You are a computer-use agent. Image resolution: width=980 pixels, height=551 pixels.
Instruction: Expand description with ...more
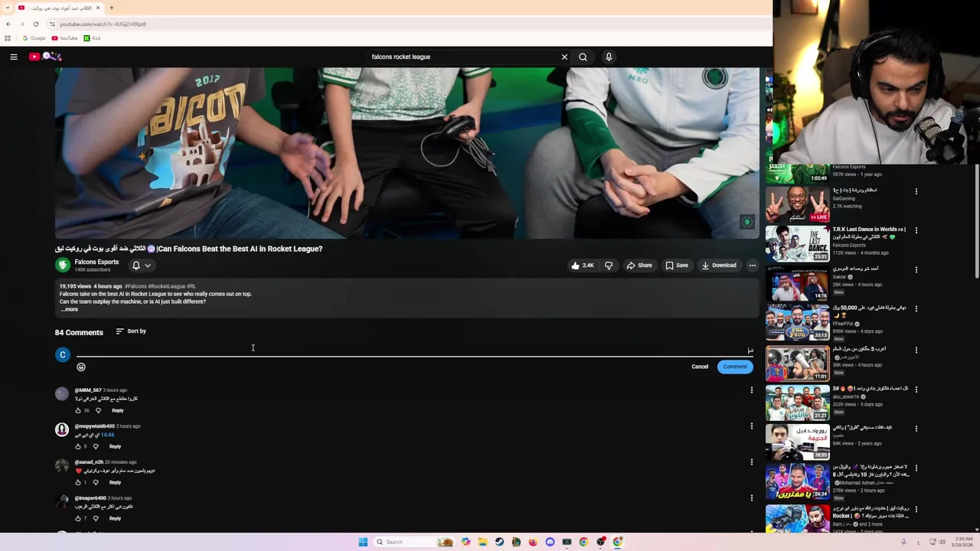point(70,309)
